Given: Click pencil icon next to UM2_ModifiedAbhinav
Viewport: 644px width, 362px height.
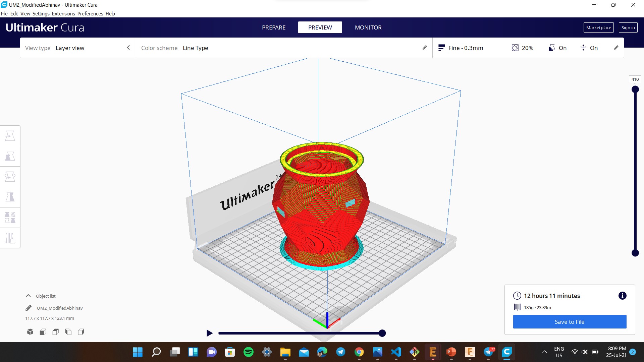Looking at the screenshot, I should coord(29,308).
